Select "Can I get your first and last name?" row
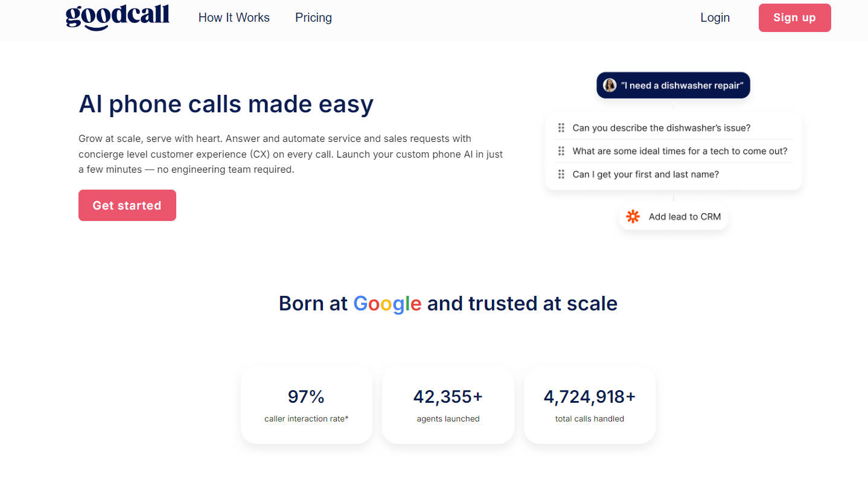868x500 pixels. 645,175
